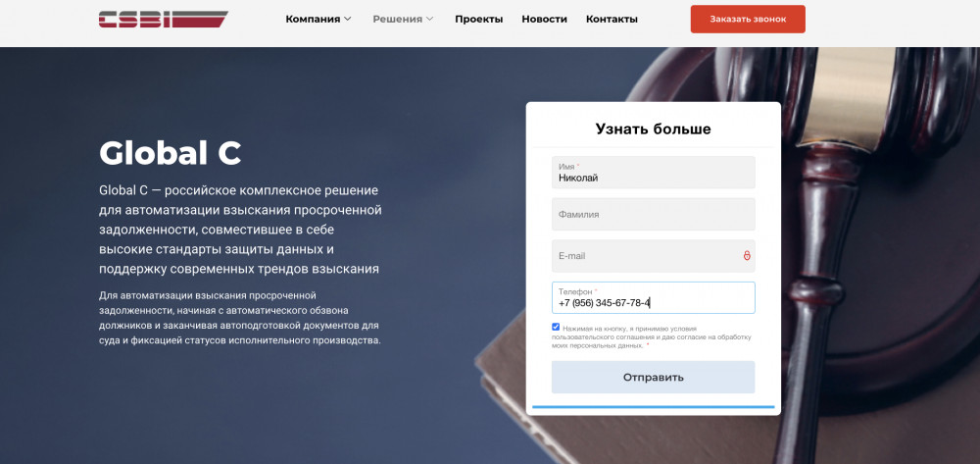Image resolution: width=980 pixels, height=464 pixels.
Task: Click the paragraph starting 'Global C — российское'
Action: [x=240, y=230]
